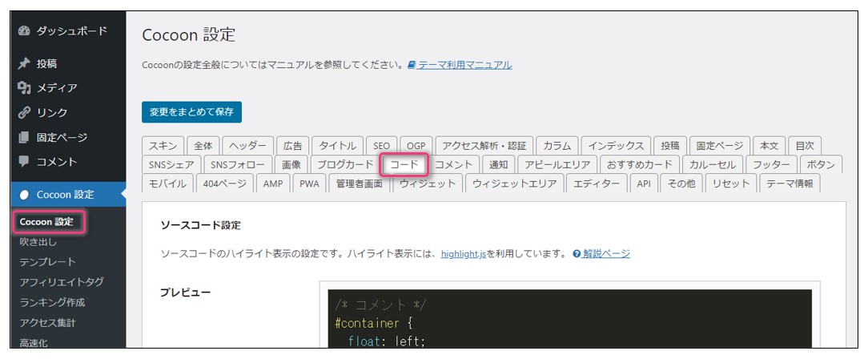Switch to the カルーセル tab
The width and height of the screenshot is (868, 359).
pyautogui.click(x=713, y=164)
